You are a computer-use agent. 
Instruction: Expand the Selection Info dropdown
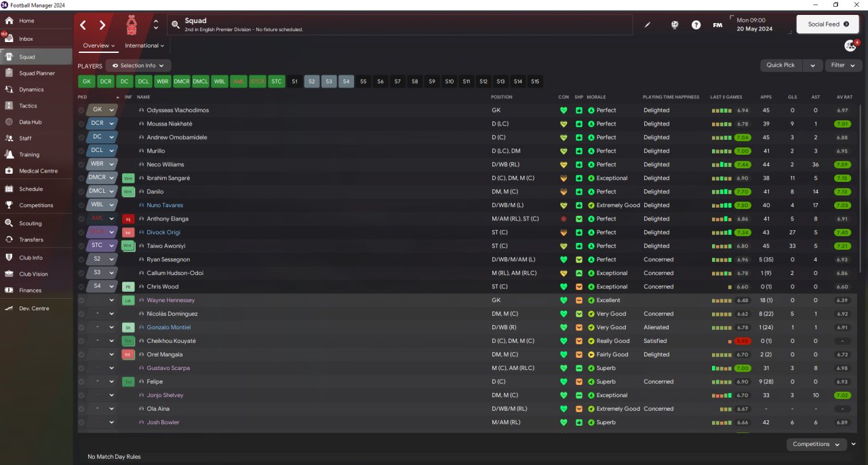click(138, 66)
